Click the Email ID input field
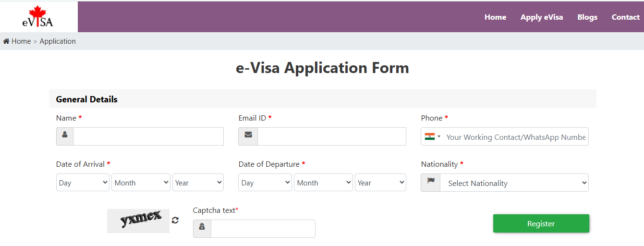The image size is (644, 246). point(331,136)
